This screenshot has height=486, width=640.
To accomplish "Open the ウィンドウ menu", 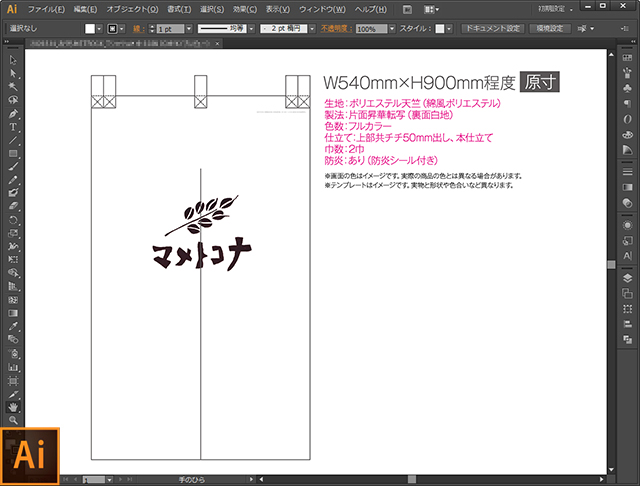I will 322,9.
